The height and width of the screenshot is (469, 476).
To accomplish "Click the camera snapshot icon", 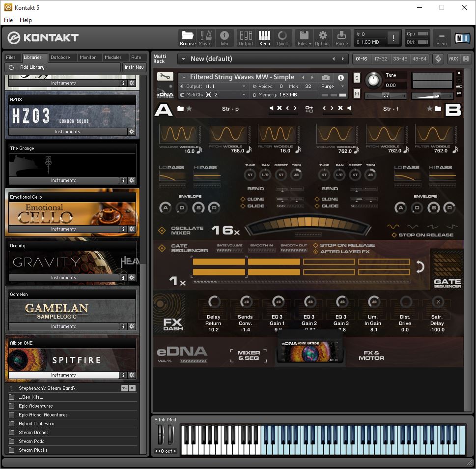I will 326,78.
